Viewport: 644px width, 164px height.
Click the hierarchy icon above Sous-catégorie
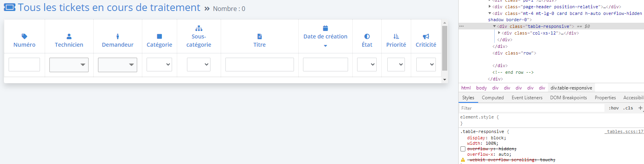199,28
